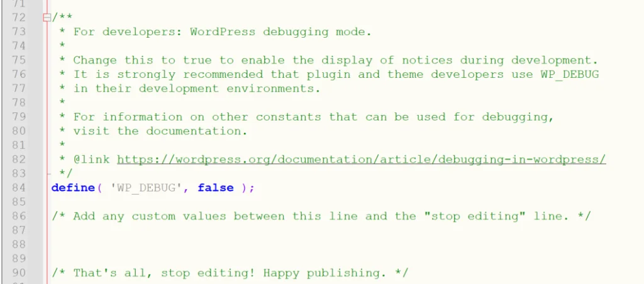Click line number 79 in the gutter
This screenshot has height=284, width=644.
[x=19, y=117]
